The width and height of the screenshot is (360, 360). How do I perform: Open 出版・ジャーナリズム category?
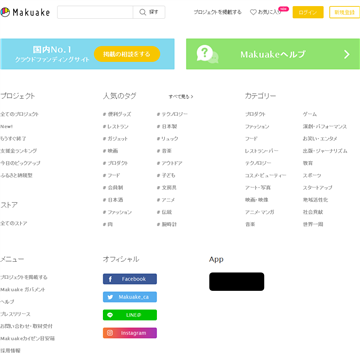pyautogui.click(x=325, y=151)
